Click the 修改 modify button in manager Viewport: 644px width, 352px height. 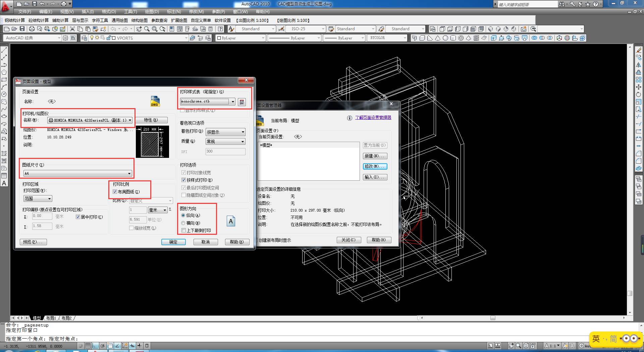tap(375, 166)
